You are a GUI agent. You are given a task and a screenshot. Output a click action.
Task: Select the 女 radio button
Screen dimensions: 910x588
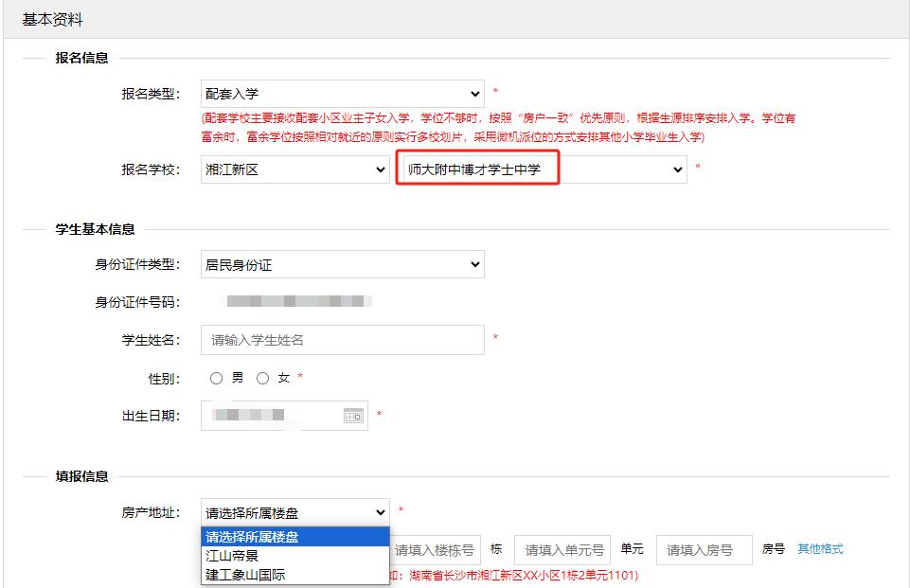(x=263, y=378)
